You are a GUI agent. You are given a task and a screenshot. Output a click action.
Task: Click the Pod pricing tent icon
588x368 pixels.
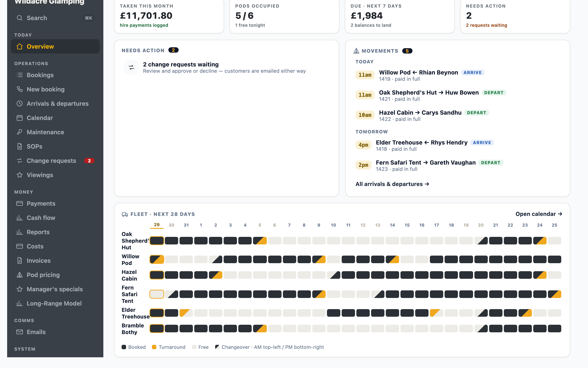[x=20, y=275]
